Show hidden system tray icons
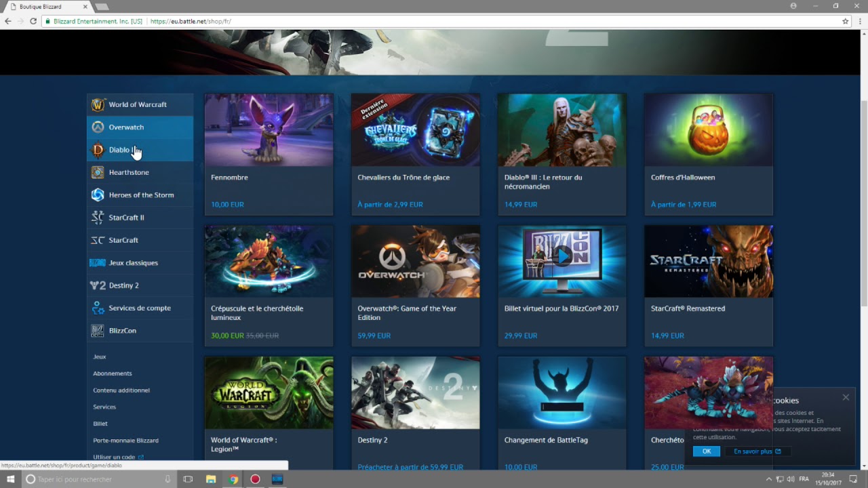868x488 pixels. (768, 479)
